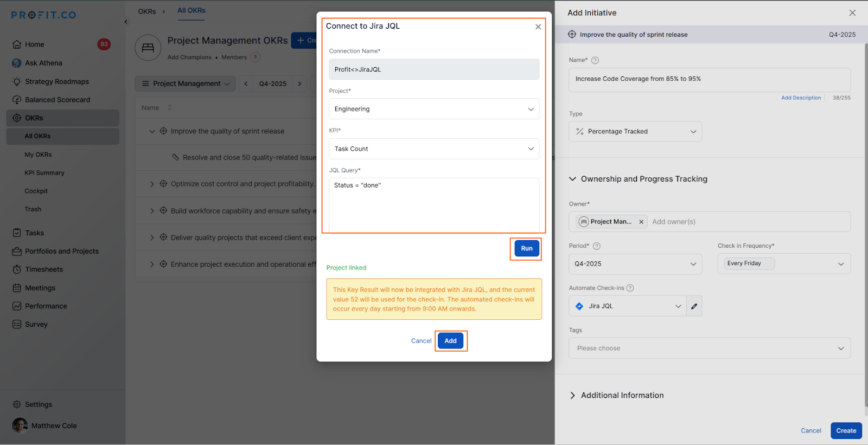Open the KPI dropdown showing Task Count
The width and height of the screenshot is (868, 445).
tap(434, 149)
